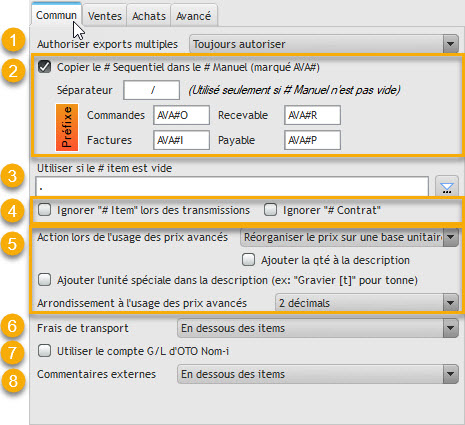This screenshot has width=465, height=425.
Task: Expand the Action lors de l'usage dropdown
Action: click(349, 237)
